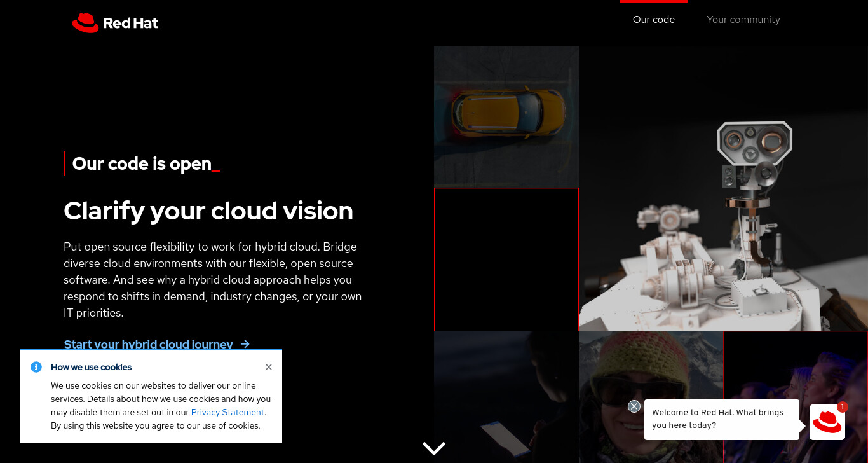868x463 pixels.
Task: Open Start your hybrid cloud journey link
Action: (x=157, y=344)
